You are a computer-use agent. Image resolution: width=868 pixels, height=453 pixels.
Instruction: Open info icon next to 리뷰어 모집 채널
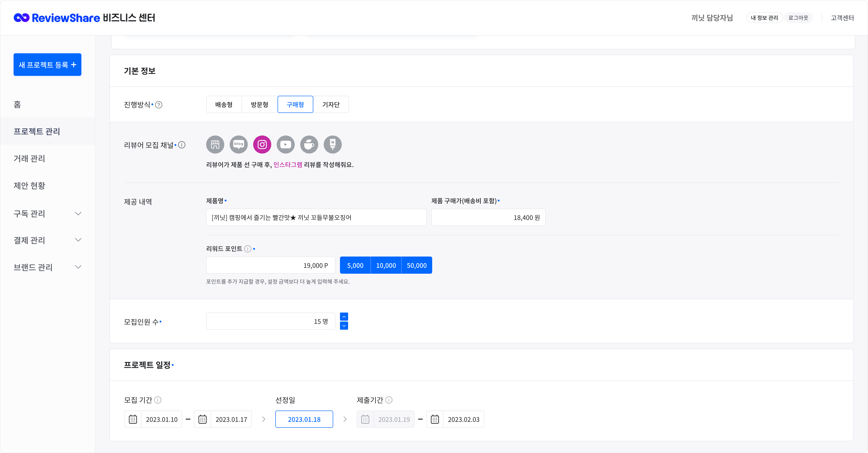tap(182, 145)
